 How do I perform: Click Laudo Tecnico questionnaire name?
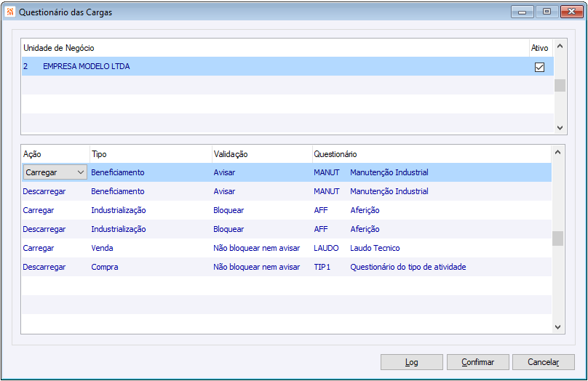coord(375,248)
